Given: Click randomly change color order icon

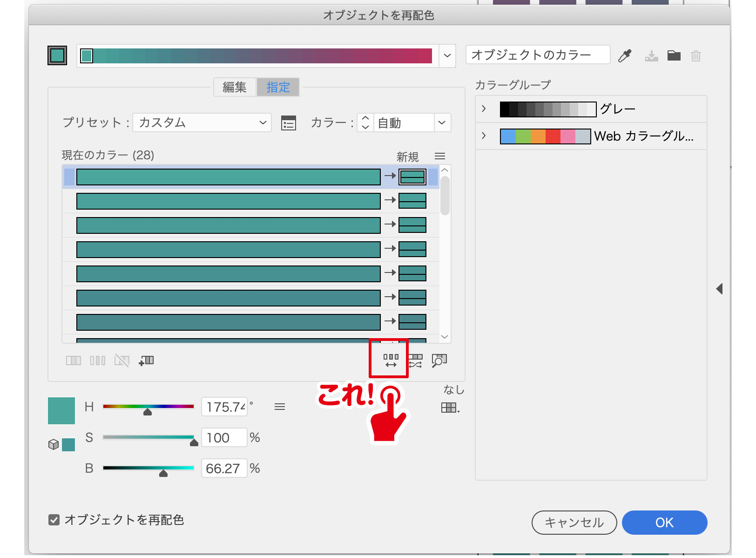Looking at the screenshot, I should coord(391,361).
